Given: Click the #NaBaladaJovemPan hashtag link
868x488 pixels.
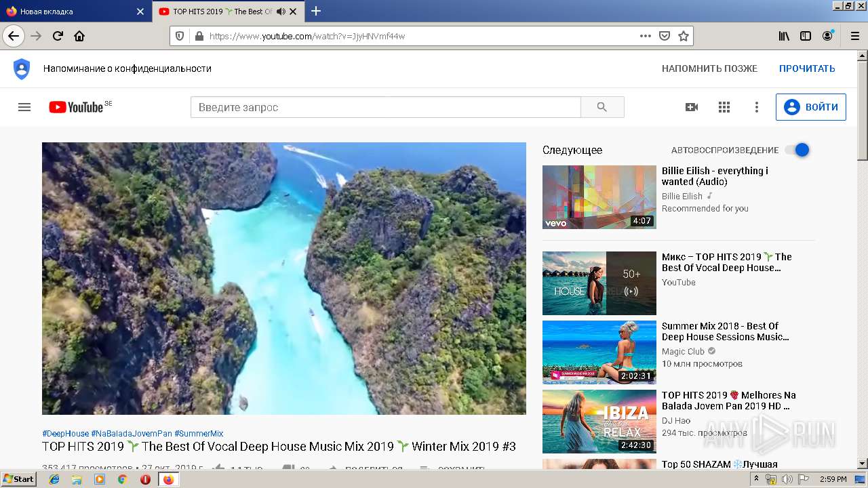Looking at the screenshot, I should [x=132, y=433].
